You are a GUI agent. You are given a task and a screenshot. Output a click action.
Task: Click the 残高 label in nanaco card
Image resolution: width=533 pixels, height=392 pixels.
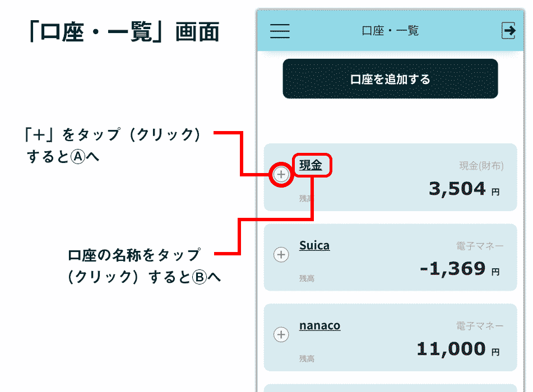307,359
